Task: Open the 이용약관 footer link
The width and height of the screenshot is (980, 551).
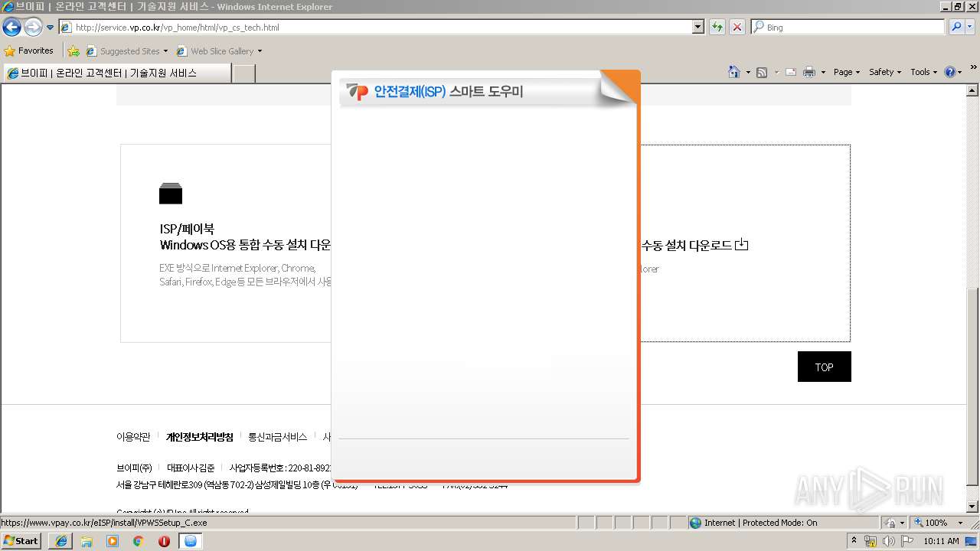Action: tap(133, 437)
